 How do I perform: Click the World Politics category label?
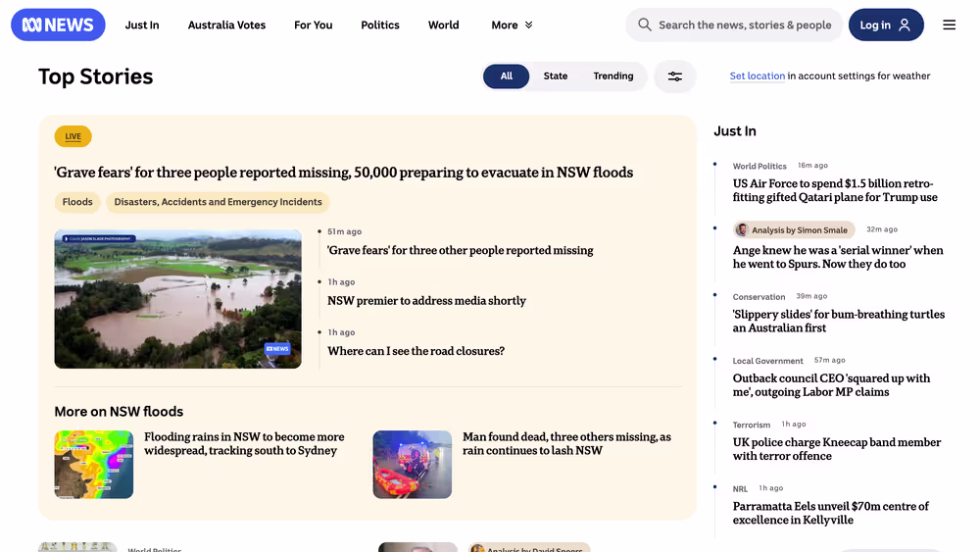[759, 166]
